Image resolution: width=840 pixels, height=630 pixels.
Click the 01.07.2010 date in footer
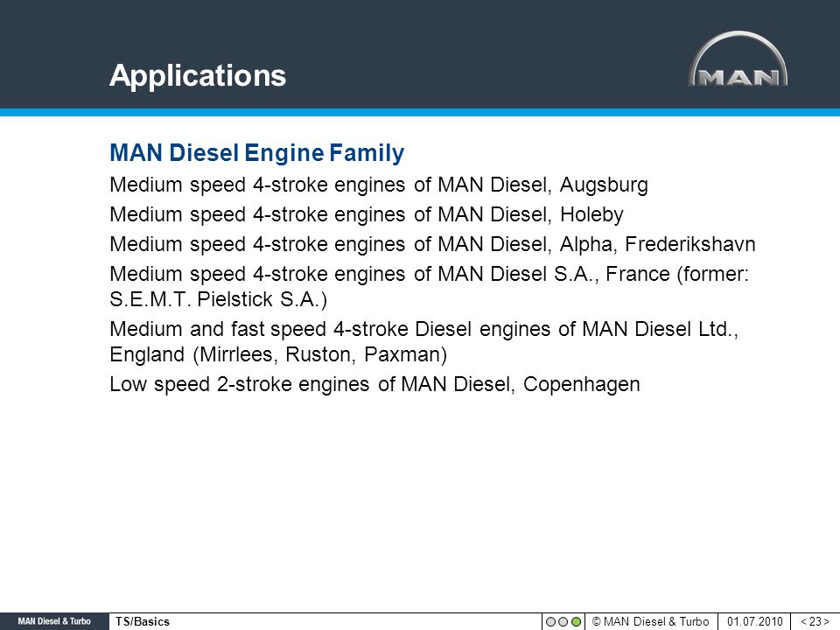pyautogui.click(x=754, y=621)
